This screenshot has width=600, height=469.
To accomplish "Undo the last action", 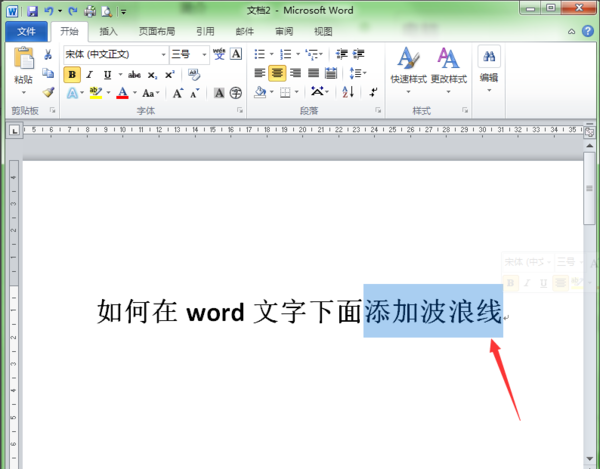I will (49, 11).
